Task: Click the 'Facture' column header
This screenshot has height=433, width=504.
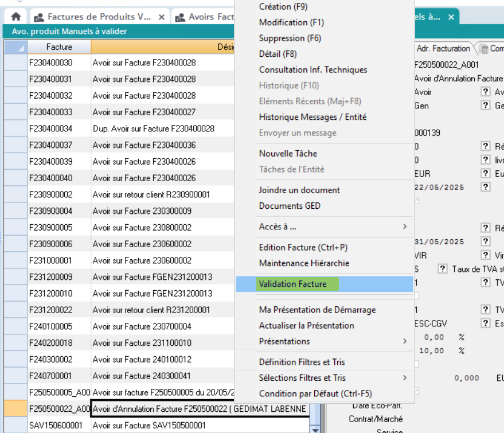Action: [59, 46]
